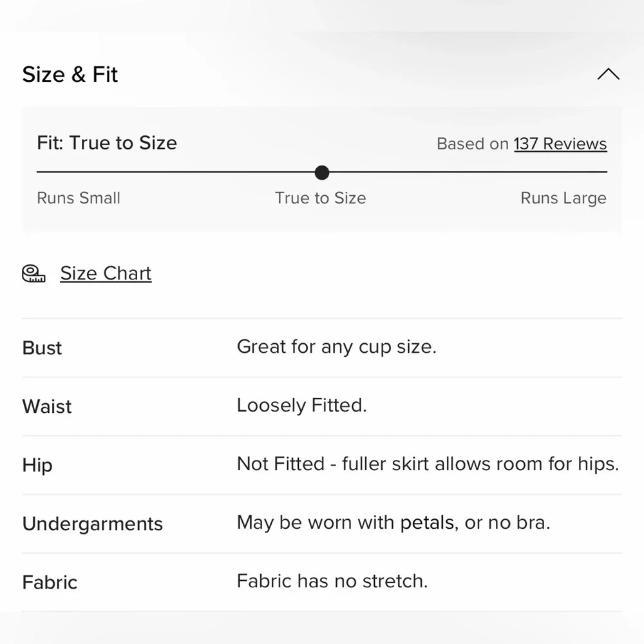Collapse the Size & Fit section chevron

(x=608, y=75)
